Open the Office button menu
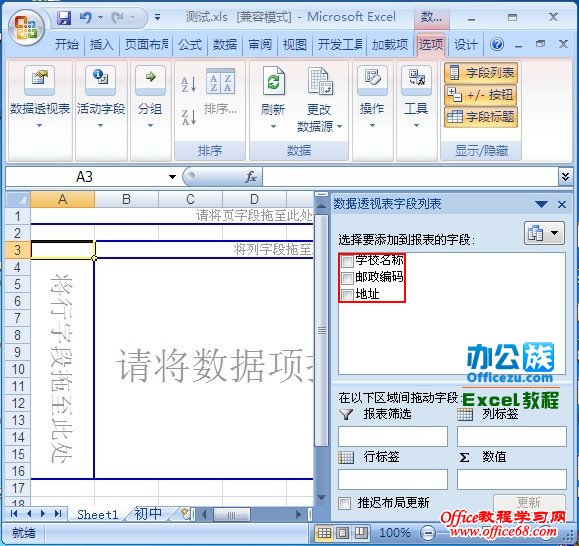Screen dimensions: 579x546 click(26, 28)
